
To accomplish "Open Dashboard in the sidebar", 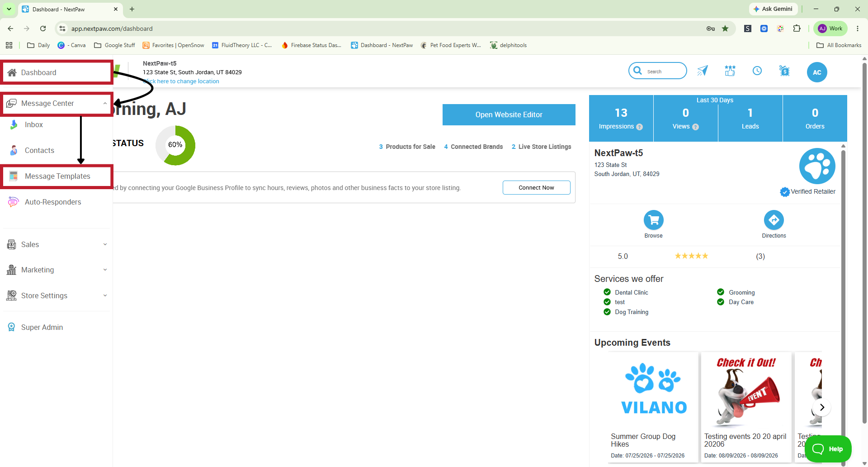I will (57, 72).
